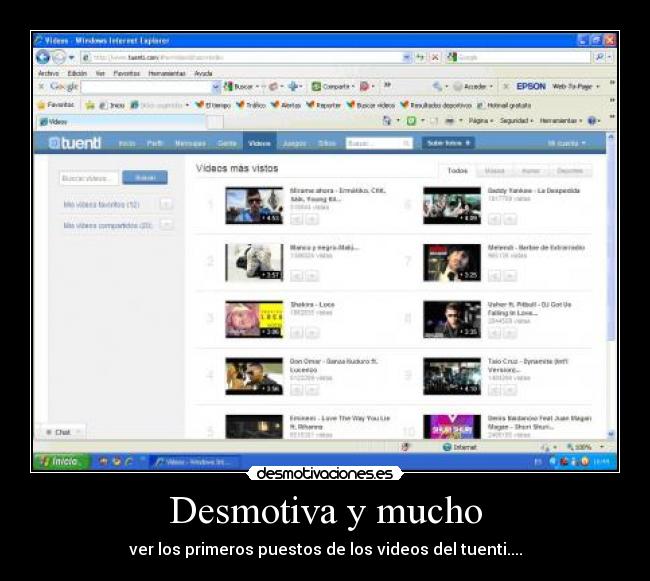Image resolution: width=650 pixels, height=581 pixels.
Task: Open the Archivo menu
Action: 48,73
